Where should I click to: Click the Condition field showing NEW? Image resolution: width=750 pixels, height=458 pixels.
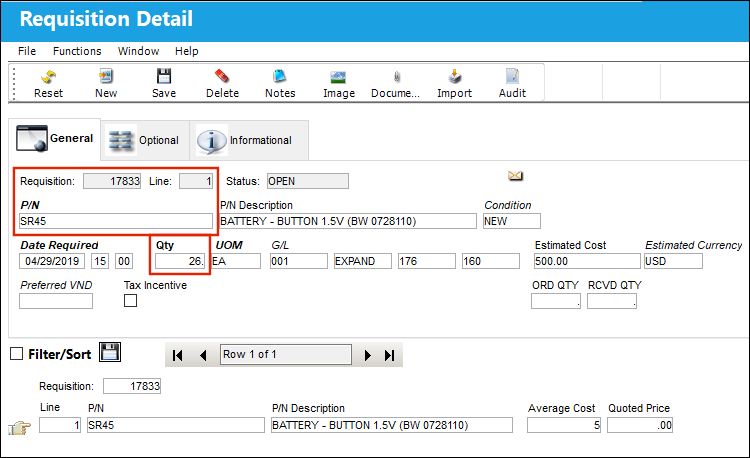(x=512, y=221)
